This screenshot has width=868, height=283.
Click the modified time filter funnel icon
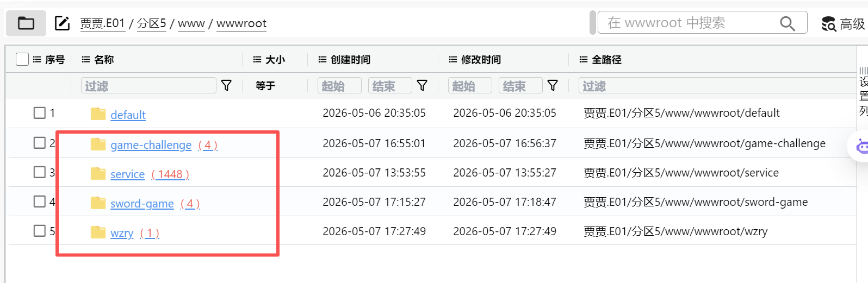click(553, 85)
